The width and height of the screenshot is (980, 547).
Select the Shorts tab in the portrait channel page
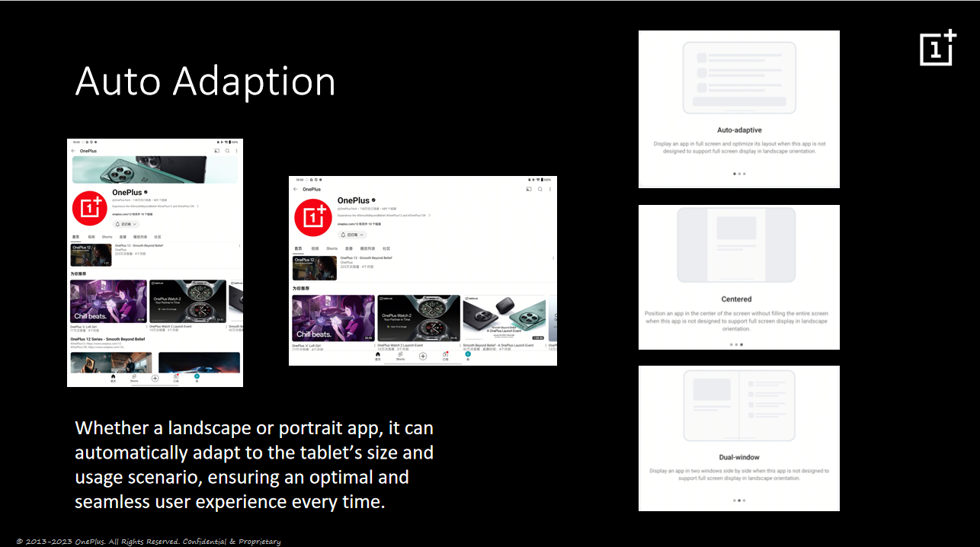107,237
